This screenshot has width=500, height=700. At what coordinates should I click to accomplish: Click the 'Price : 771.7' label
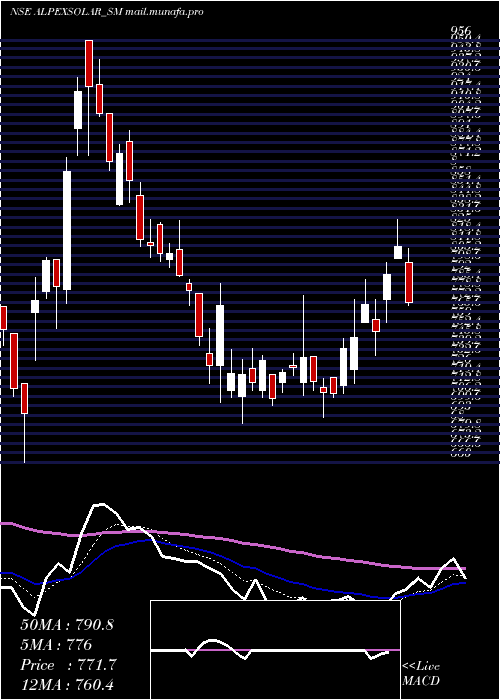pyautogui.click(x=68, y=665)
